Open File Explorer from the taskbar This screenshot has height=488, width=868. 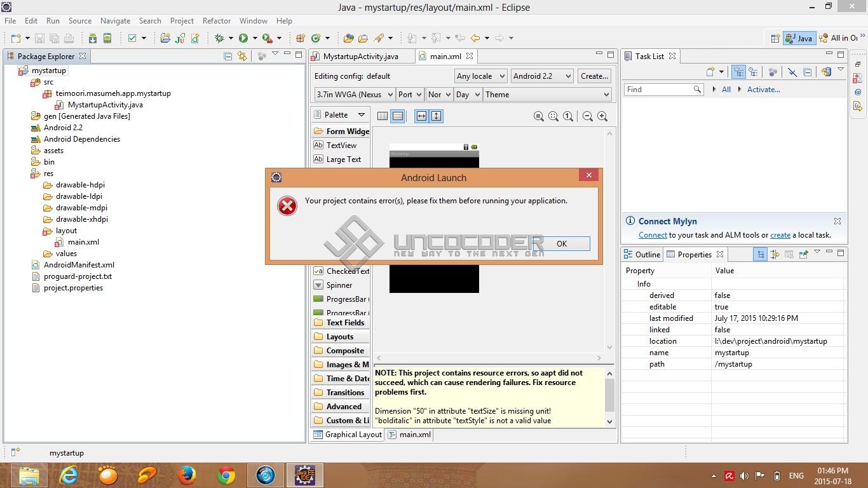coord(29,475)
